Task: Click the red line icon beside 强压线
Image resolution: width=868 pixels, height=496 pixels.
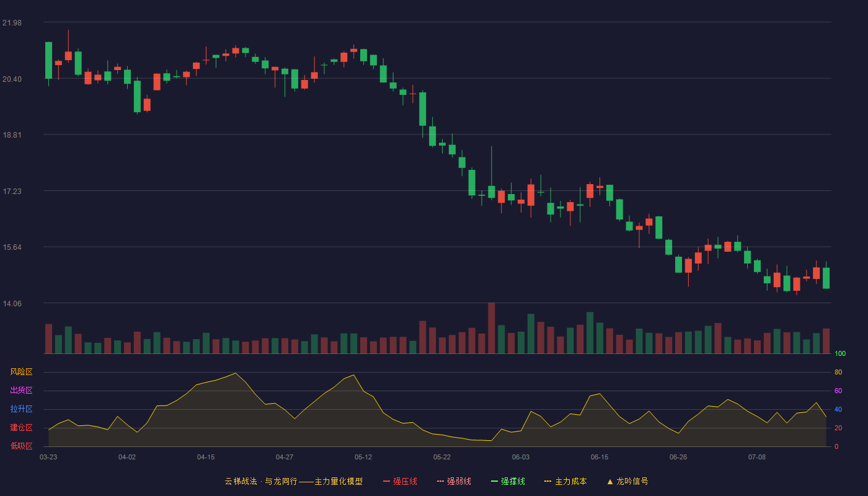Action: pos(386,481)
